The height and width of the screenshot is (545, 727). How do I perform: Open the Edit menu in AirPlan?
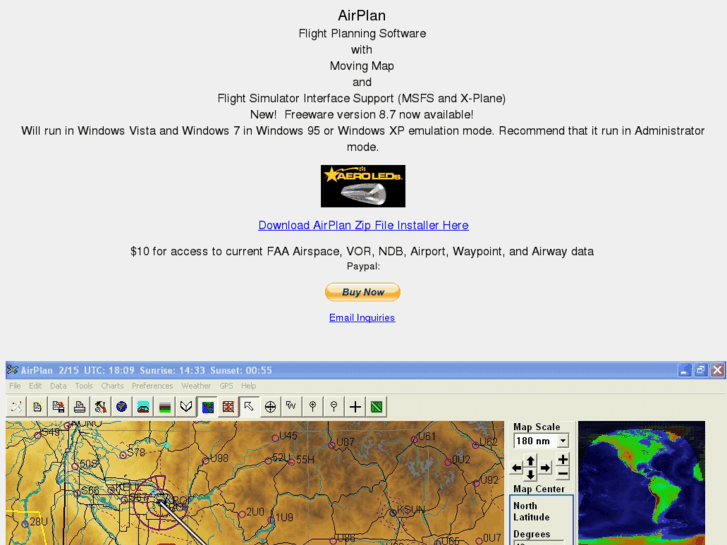point(35,386)
